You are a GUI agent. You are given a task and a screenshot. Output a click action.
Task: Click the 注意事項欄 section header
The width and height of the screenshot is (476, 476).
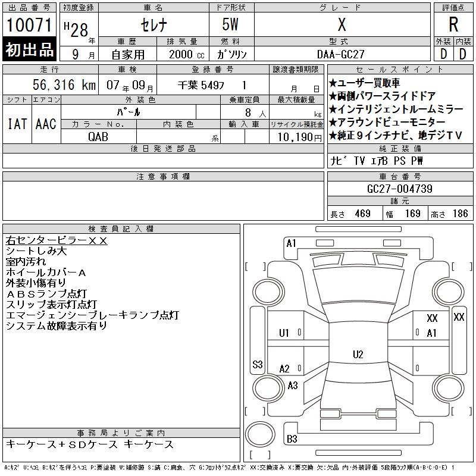(163, 176)
